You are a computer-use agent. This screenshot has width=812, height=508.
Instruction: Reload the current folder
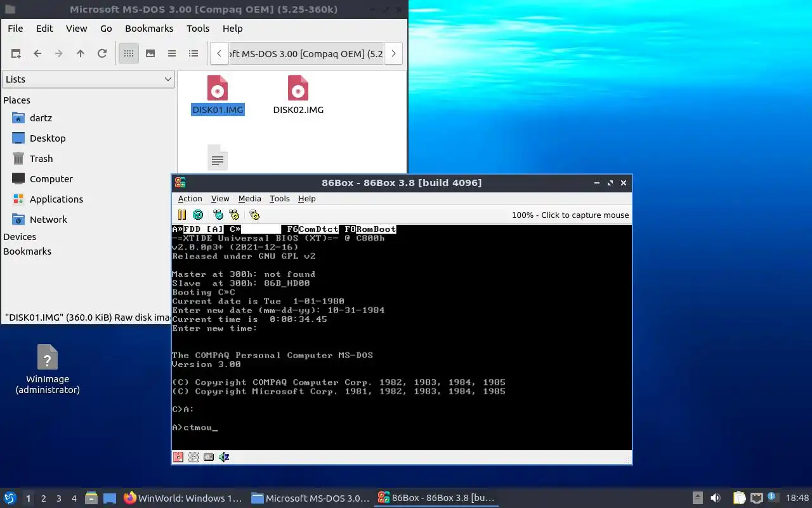click(x=102, y=53)
